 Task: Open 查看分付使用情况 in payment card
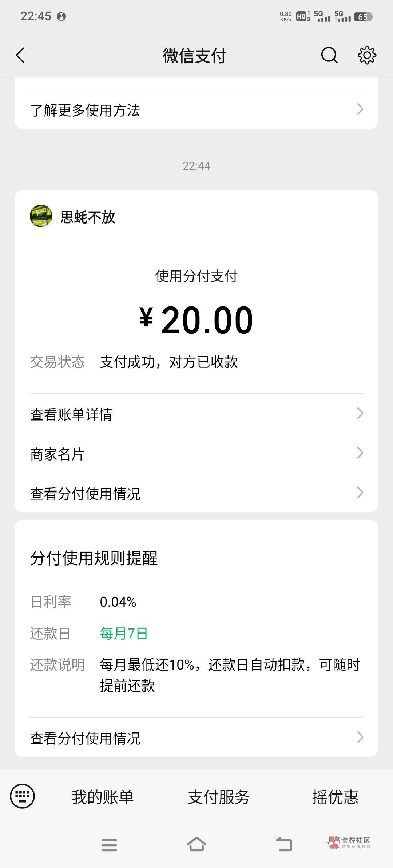pos(196,493)
